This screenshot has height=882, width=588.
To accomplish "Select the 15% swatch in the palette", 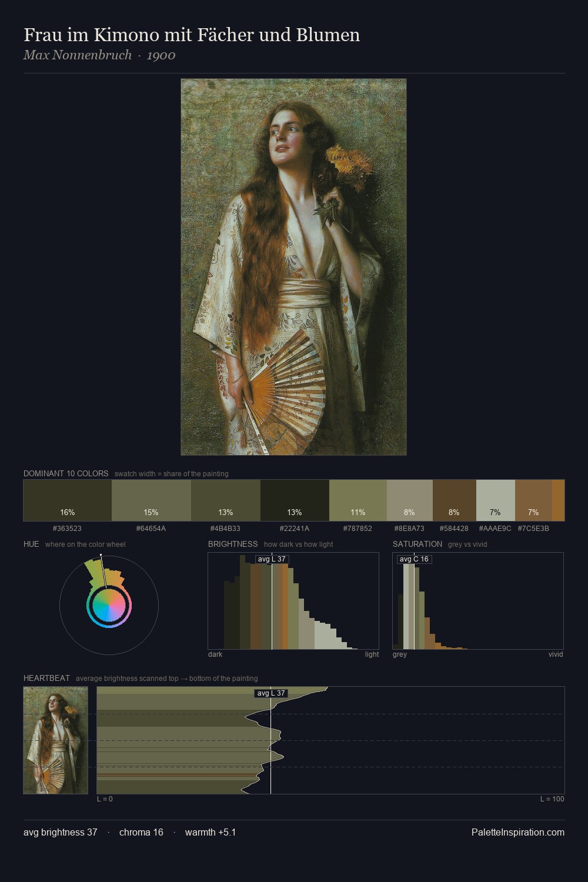I will point(151,500).
